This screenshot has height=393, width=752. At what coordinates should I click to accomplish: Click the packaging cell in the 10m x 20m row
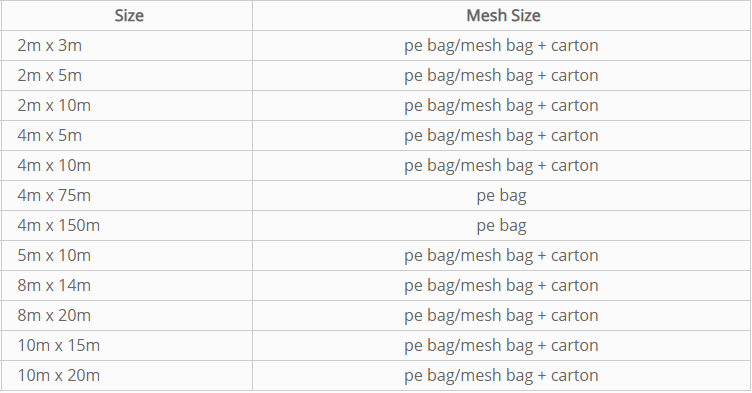click(x=502, y=376)
